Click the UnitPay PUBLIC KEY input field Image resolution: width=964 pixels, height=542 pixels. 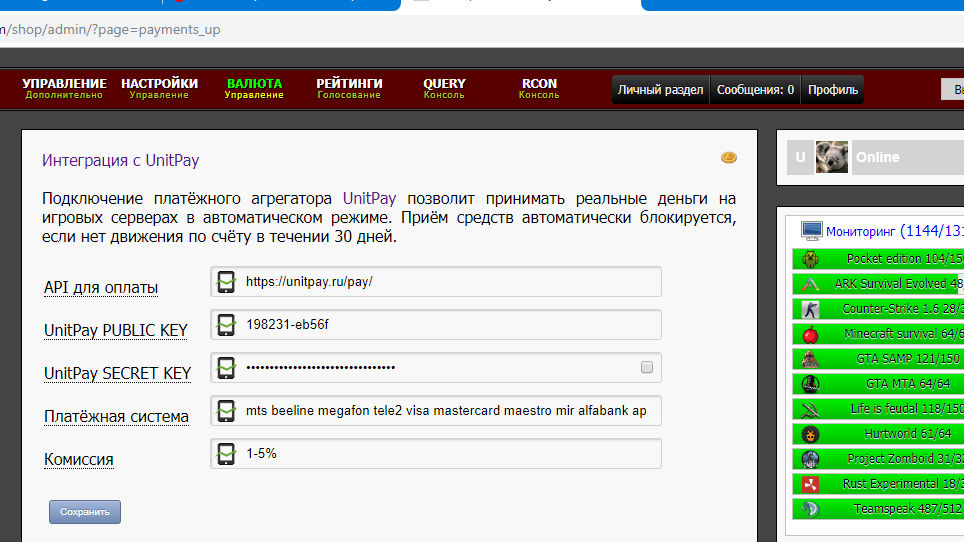coord(436,325)
